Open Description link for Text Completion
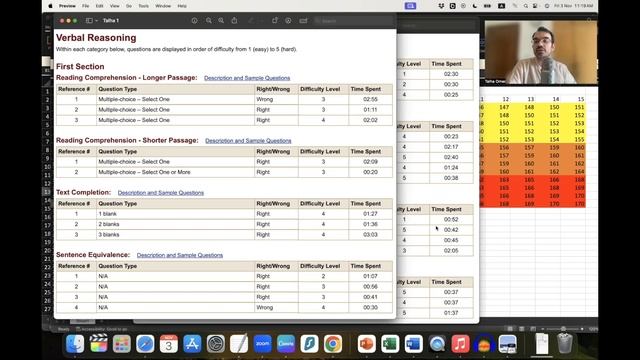This screenshot has width=640, height=360. (161, 193)
